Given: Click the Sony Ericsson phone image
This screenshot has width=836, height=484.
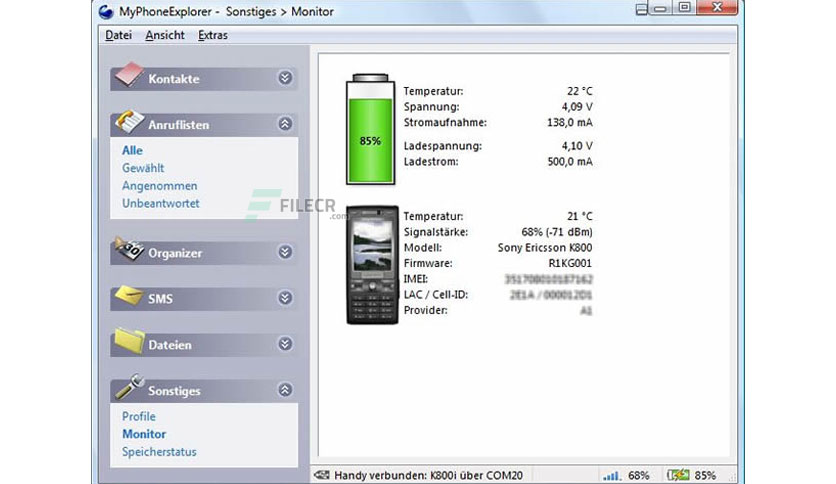Looking at the screenshot, I should coord(372,265).
